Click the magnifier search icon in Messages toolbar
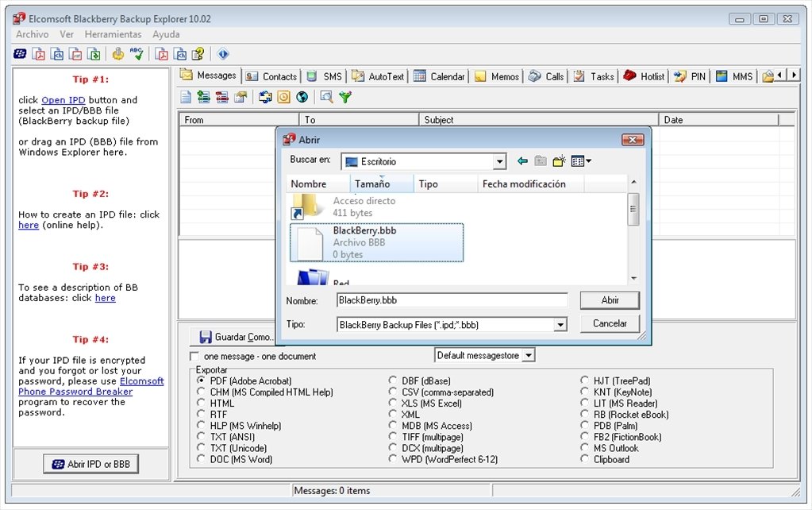This screenshot has width=812, height=510. (x=326, y=97)
